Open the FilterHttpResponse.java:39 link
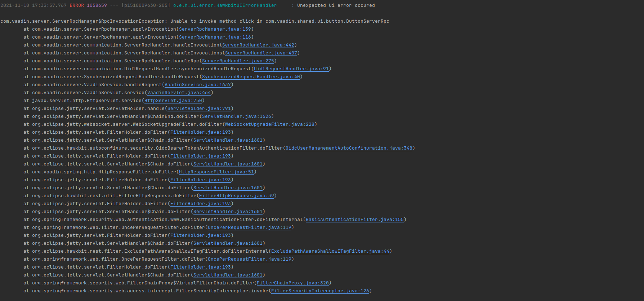The height and width of the screenshot is (301, 644). tap(237, 196)
